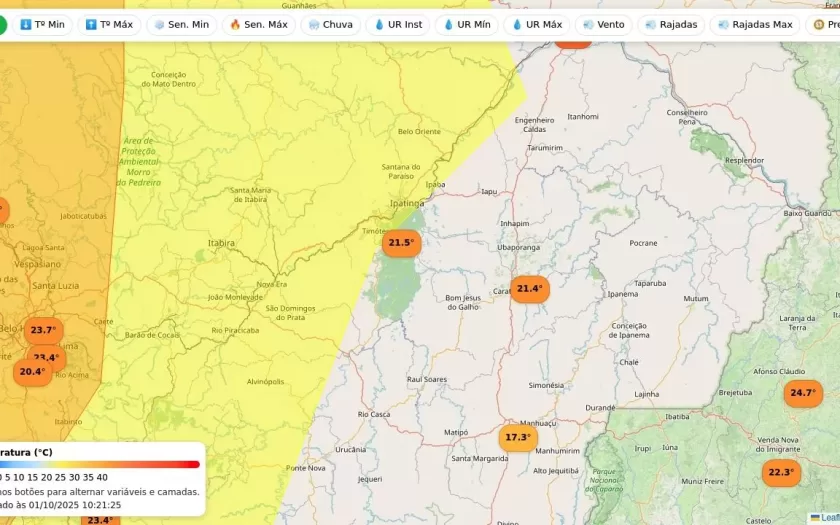Click the temperature color gradient legend bar
Screen dimensions: 840x525
coord(100,464)
